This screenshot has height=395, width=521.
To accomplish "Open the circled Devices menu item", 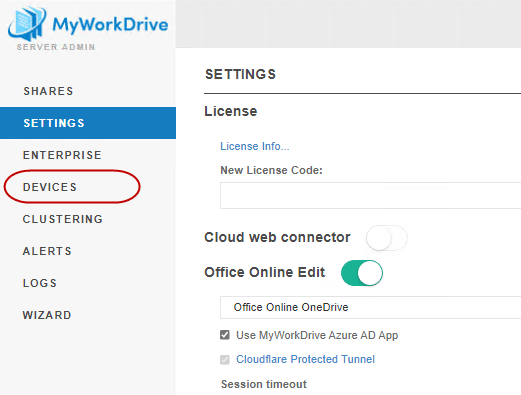I will pos(50,187).
